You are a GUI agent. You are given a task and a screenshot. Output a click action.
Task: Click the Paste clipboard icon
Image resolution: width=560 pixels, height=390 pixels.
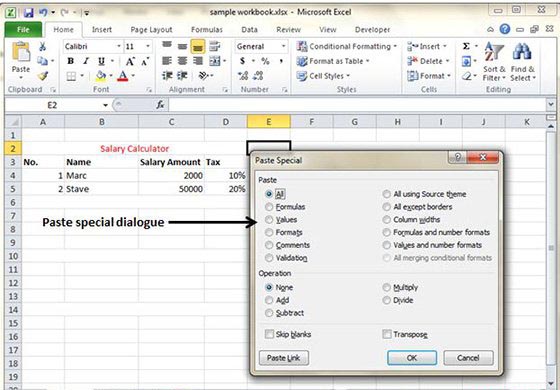coord(21,52)
